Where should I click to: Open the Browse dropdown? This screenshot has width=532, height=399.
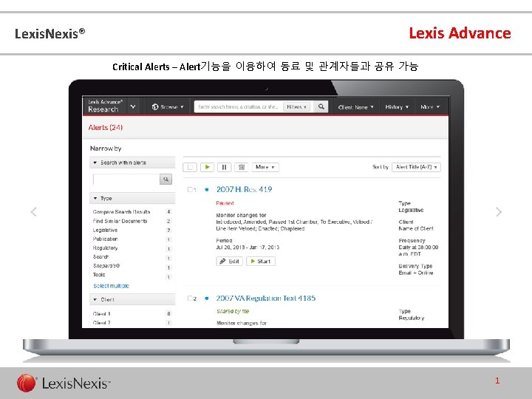click(x=168, y=107)
